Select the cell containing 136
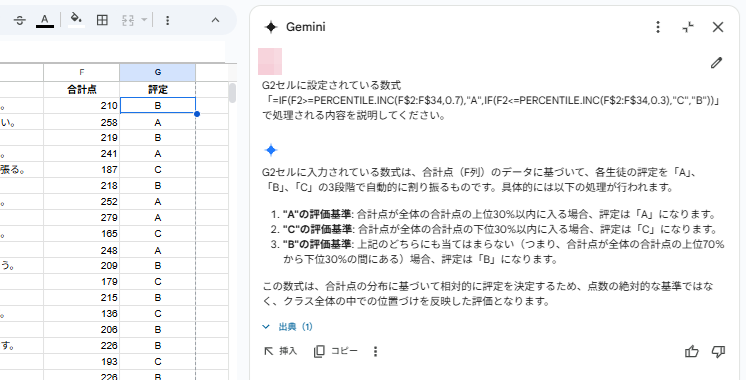Viewport: 746px width, 380px height. pos(82,314)
